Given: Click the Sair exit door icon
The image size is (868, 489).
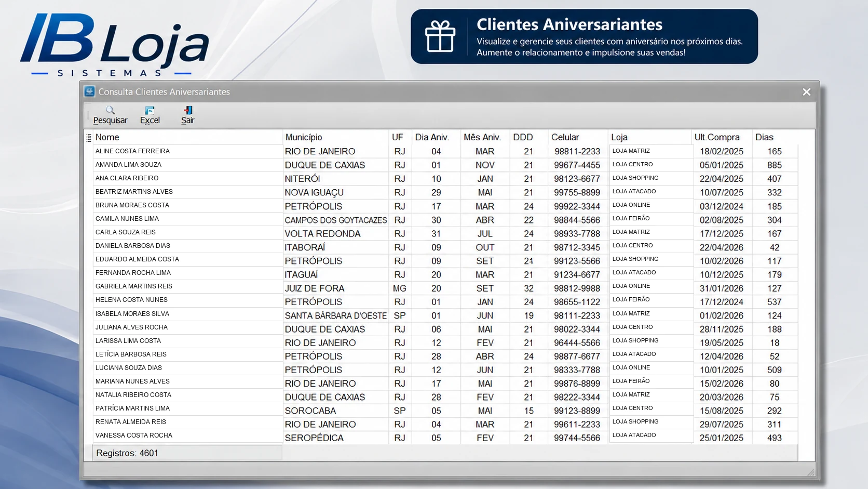Looking at the screenshot, I should (x=188, y=110).
